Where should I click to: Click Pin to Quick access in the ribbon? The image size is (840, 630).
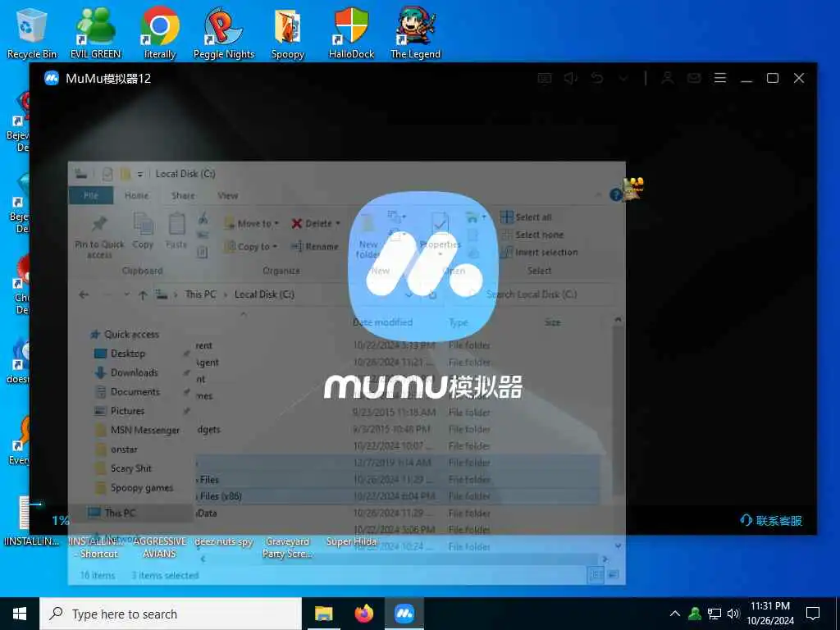(x=99, y=237)
